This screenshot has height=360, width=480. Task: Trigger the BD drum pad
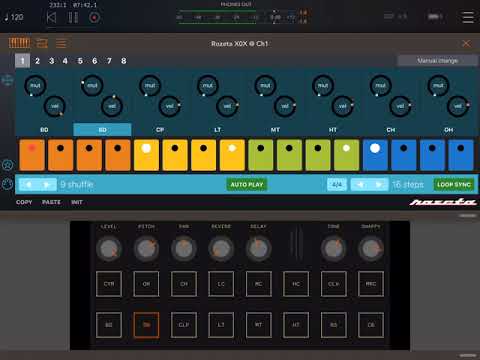[109, 325]
